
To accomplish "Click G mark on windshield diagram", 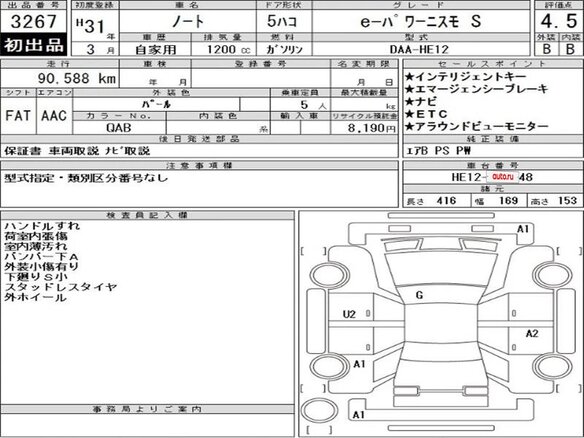I will (419, 295).
